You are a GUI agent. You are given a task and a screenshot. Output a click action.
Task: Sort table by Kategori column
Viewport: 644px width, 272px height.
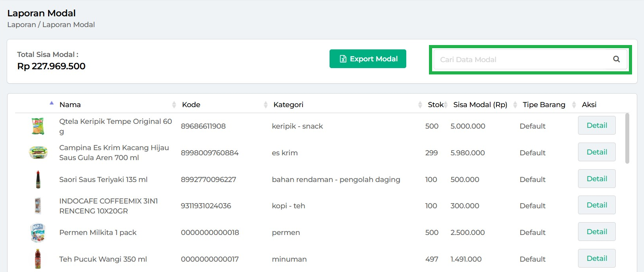tap(288, 105)
